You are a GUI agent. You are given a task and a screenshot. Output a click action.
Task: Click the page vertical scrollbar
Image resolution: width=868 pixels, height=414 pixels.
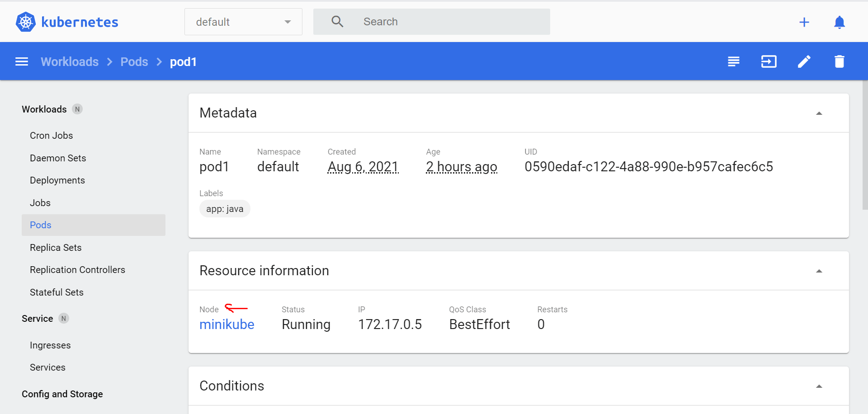[x=864, y=145]
